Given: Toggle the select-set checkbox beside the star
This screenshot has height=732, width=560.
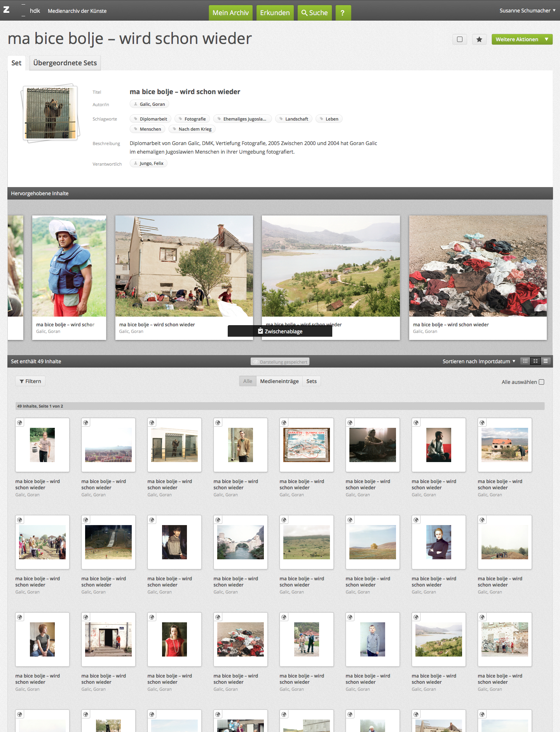Looking at the screenshot, I should 460,39.
